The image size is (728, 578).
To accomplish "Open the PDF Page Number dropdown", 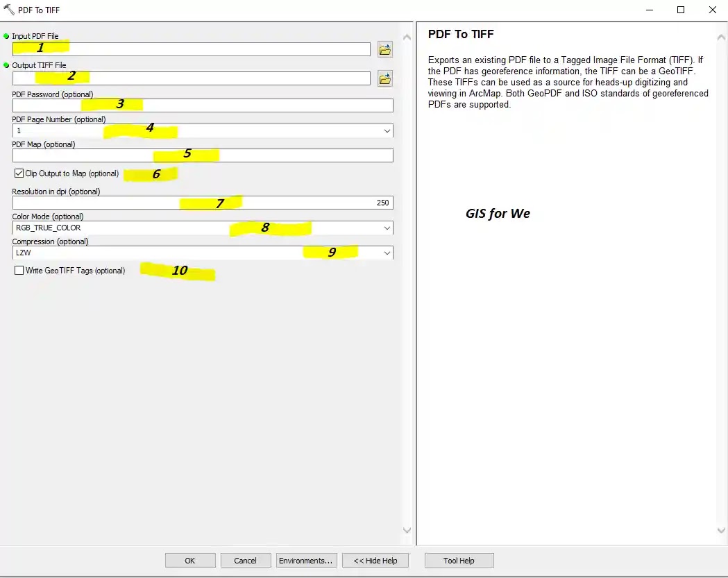I will pyautogui.click(x=387, y=131).
